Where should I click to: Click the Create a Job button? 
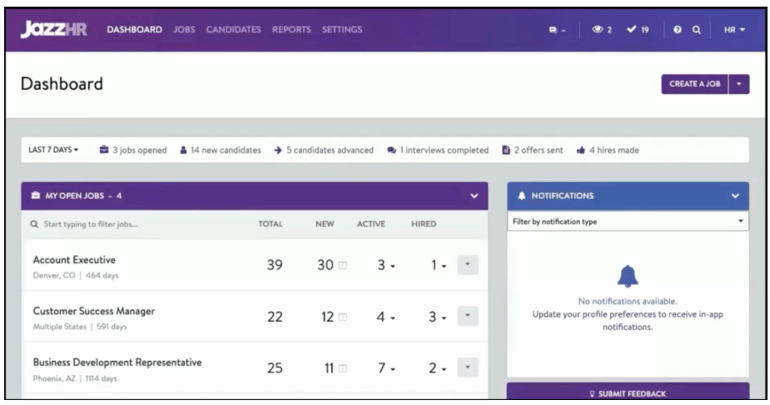(x=695, y=84)
